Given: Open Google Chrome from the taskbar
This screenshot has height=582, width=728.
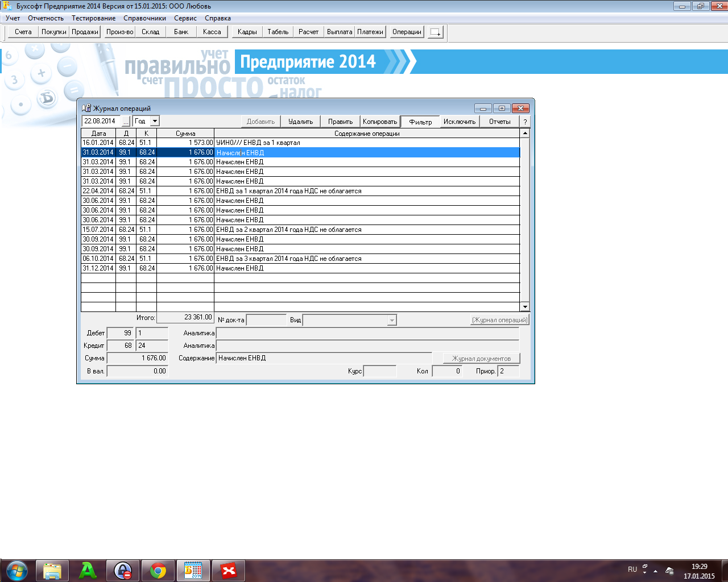Looking at the screenshot, I should 158,570.
